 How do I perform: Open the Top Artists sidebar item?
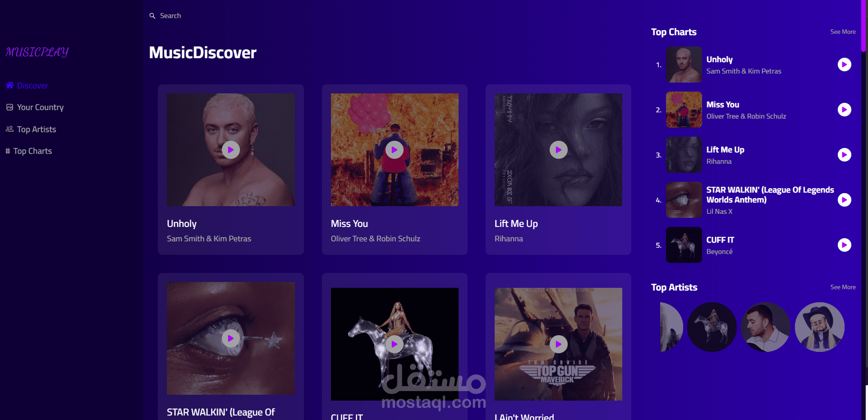(31, 129)
